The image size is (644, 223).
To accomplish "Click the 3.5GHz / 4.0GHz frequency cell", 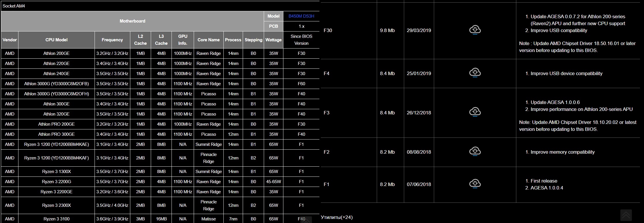I will coord(112,205).
